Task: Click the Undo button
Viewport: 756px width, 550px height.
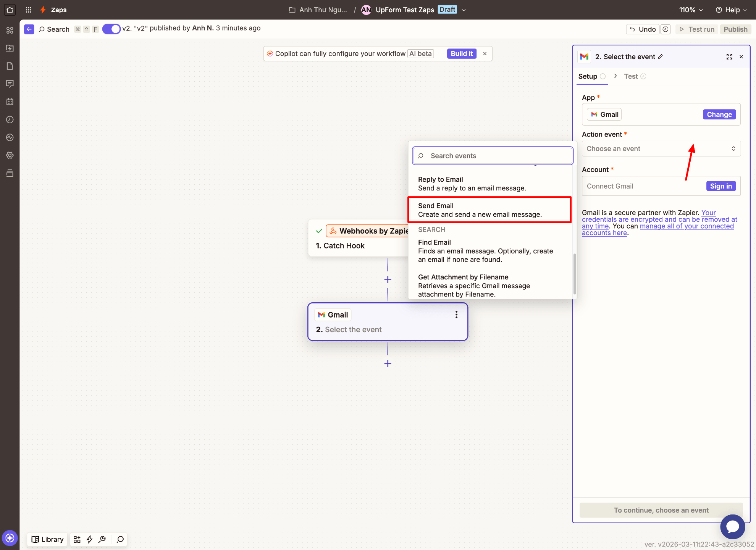Action: coord(643,29)
